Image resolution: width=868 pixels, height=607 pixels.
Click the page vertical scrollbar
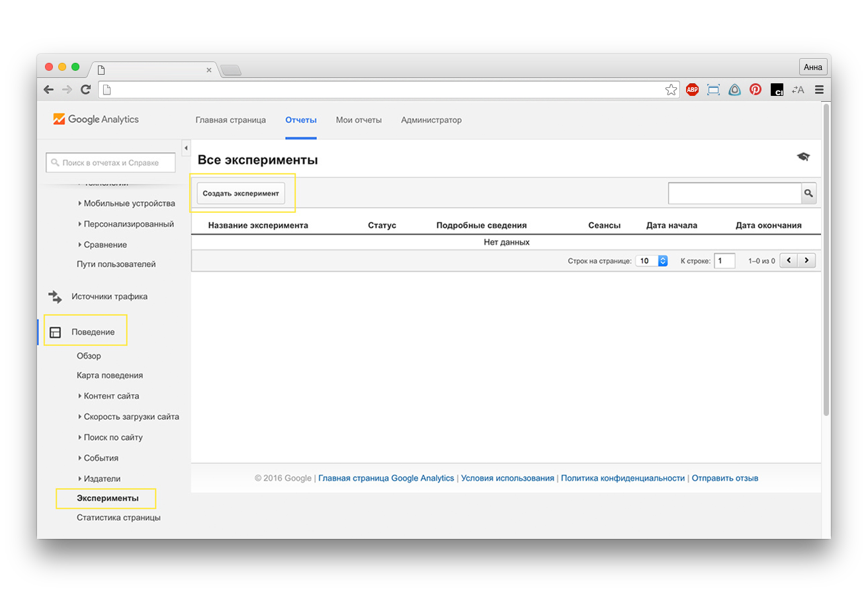click(826, 264)
